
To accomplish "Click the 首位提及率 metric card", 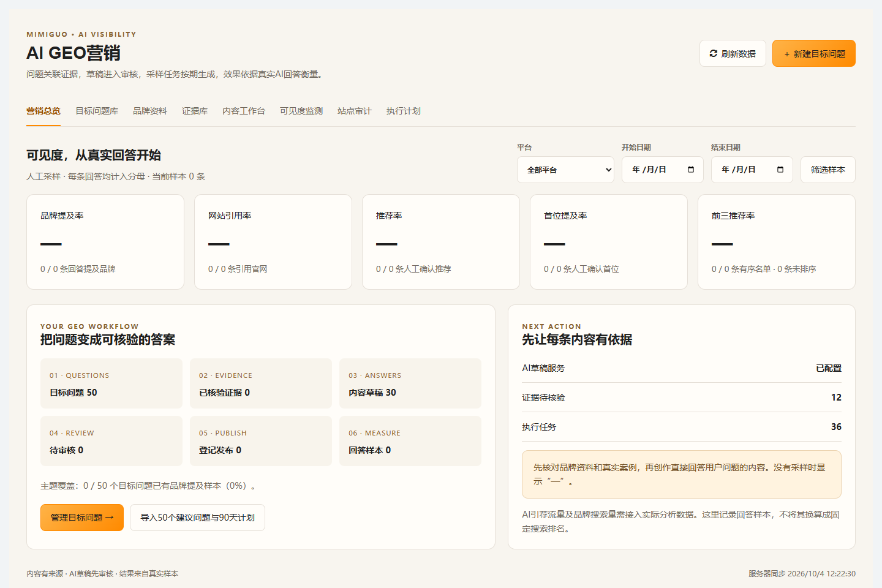I will [609, 242].
